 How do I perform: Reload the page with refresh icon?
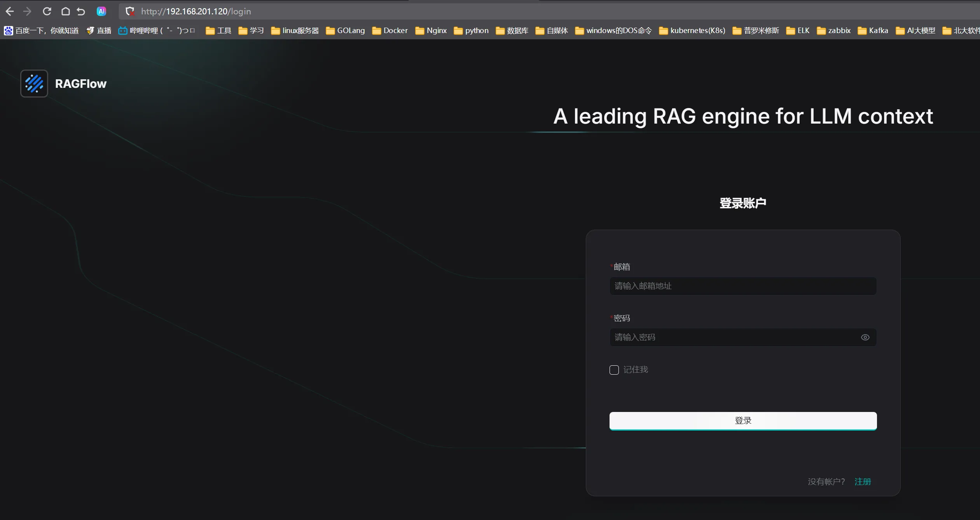[x=47, y=11]
